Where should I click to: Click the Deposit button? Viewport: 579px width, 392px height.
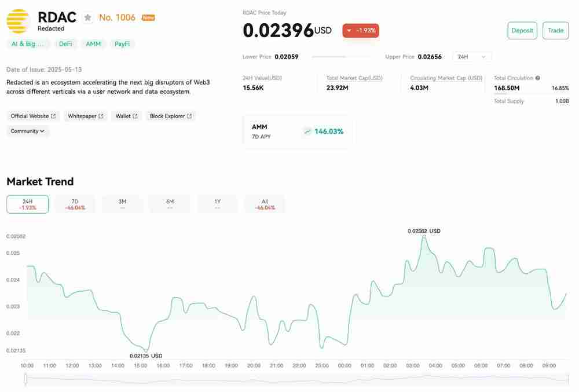click(522, 31)
